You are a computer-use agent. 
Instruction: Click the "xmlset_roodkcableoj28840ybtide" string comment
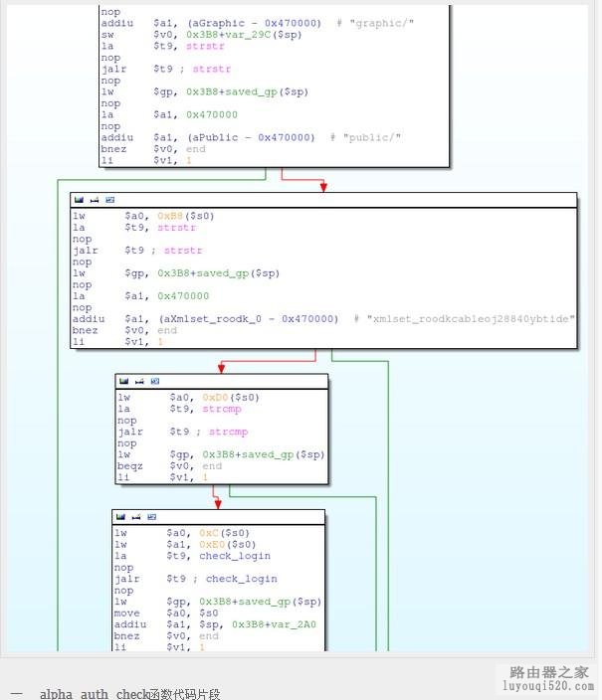471,319
